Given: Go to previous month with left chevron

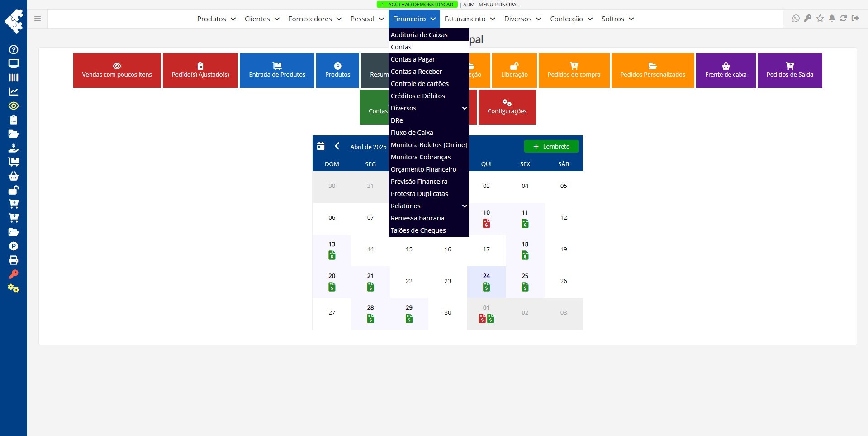Looking at the screenshot, I should (337, 146).
